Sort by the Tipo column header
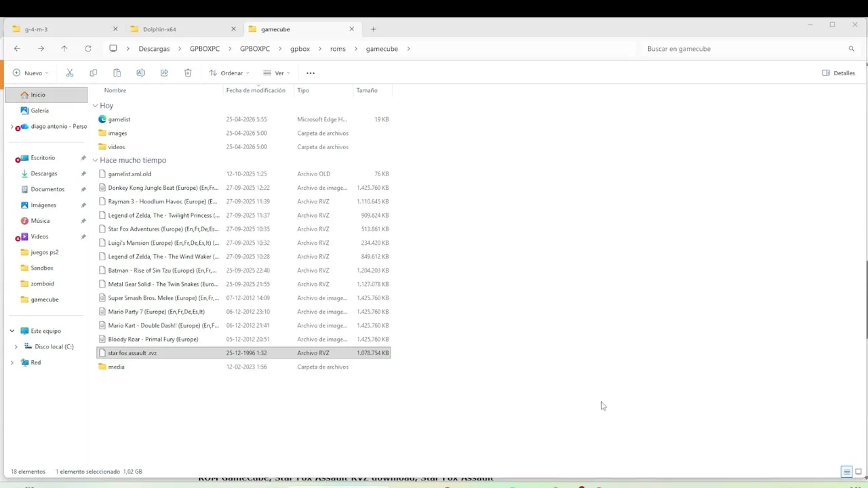This screenshot has height=488, width=868. [x=303, y=90]
